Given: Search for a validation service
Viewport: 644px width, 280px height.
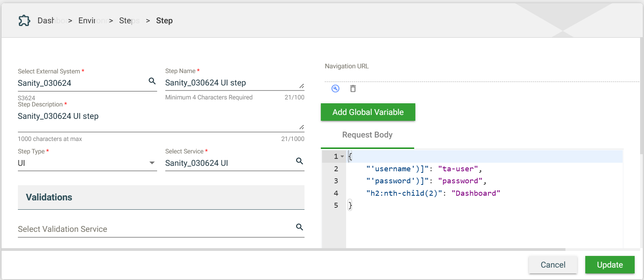Looking at the screenshot, I should 299,227.
